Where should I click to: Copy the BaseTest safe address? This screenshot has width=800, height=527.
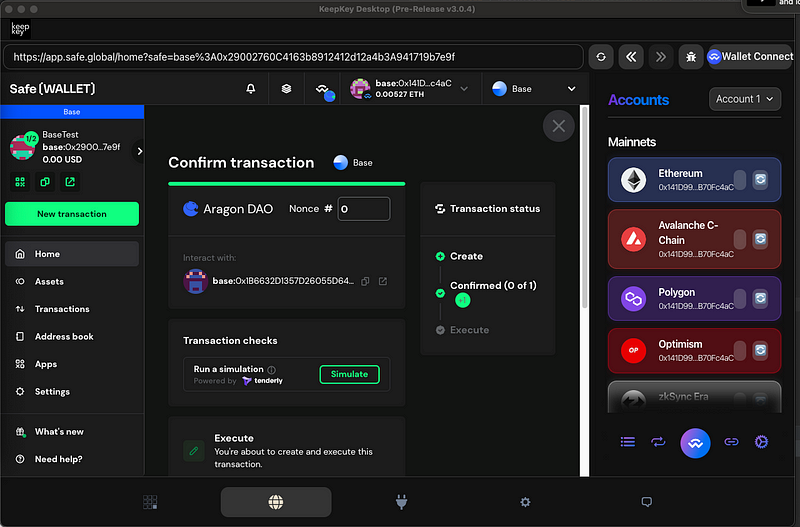pos(45,182)
